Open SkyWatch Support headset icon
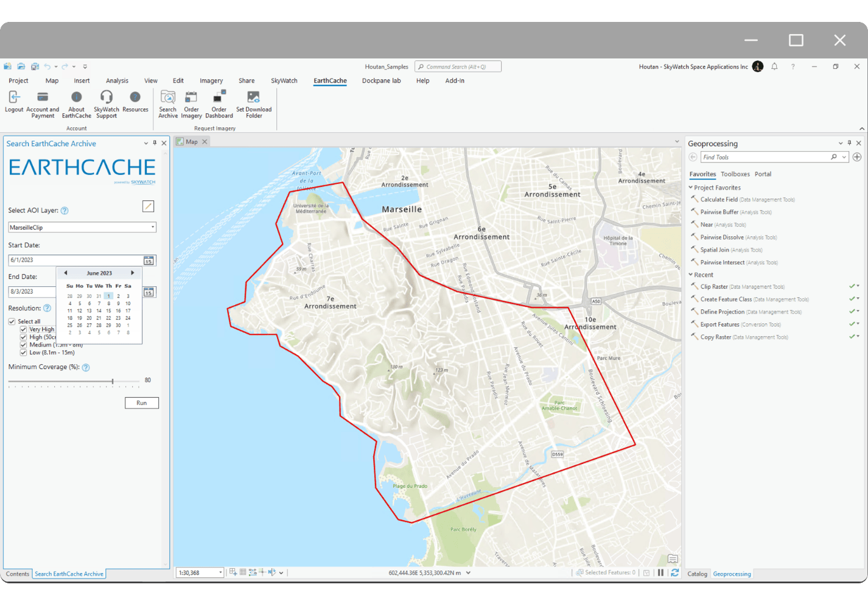This screenshot has height=604, width=868. click(x=107, y=97)
